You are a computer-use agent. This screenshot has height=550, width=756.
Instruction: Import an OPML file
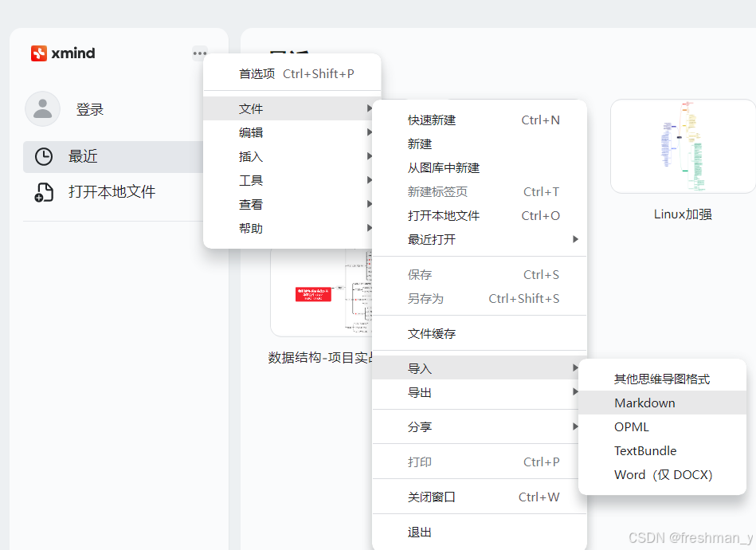click(663, 426)
